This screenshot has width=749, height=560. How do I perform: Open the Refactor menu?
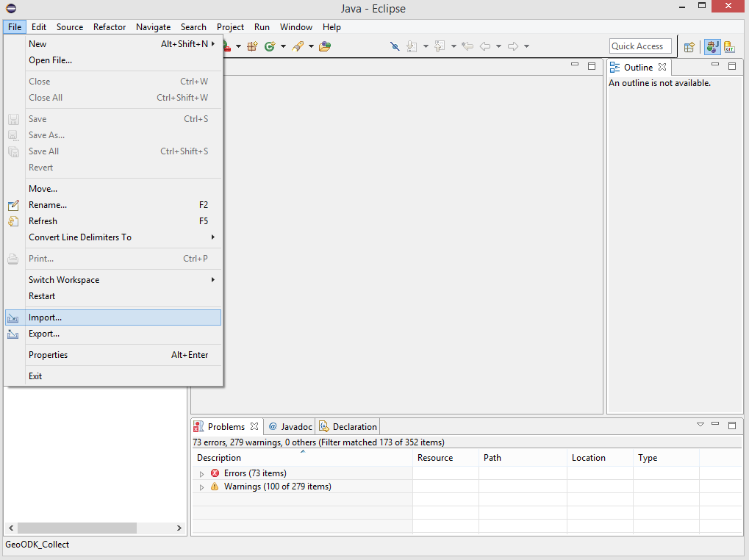pyautogui.click(x=110, y=27)
